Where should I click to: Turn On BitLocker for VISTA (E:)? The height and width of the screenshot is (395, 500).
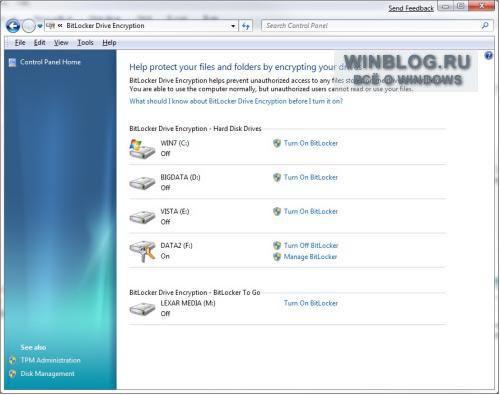click(x=311, y=211)
